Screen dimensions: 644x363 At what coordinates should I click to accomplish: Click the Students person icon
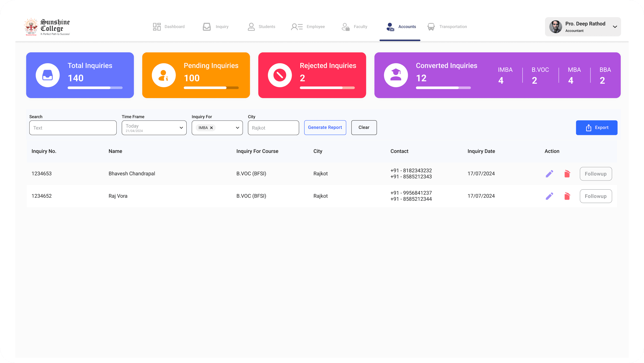tap(251, 27)
